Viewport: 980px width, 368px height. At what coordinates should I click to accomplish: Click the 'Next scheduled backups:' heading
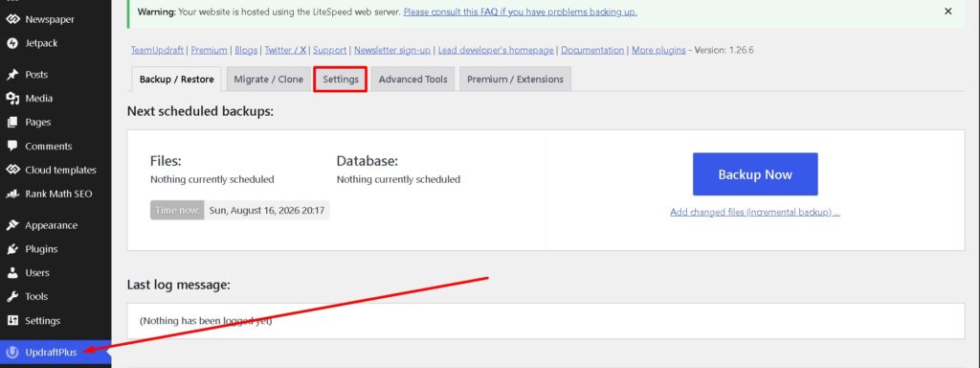coord(200,111)
